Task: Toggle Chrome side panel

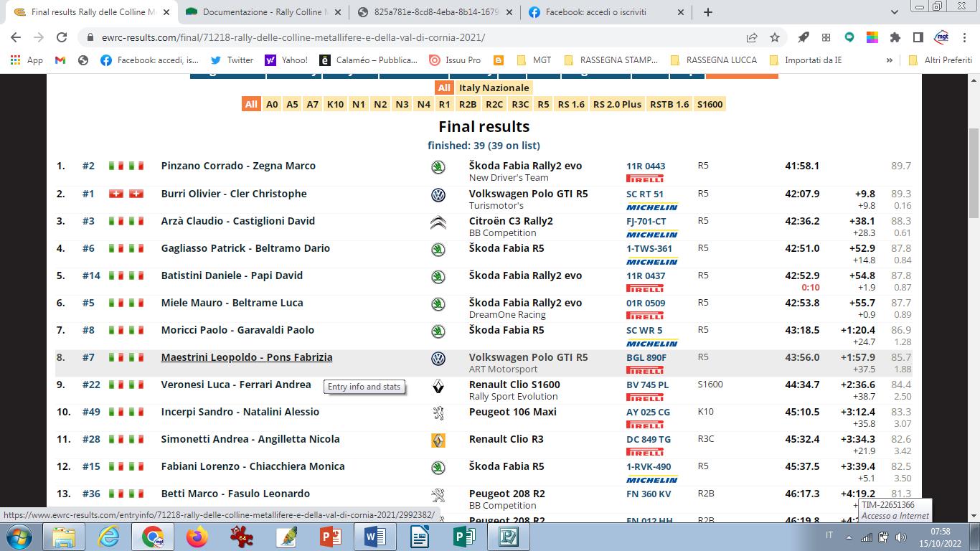Action: pos(918,37)
